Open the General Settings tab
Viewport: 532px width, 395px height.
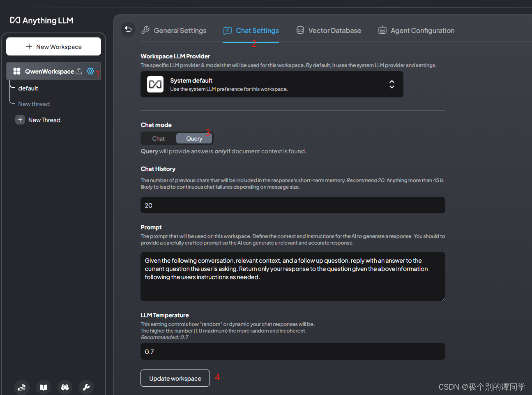(x=174, y=30)
